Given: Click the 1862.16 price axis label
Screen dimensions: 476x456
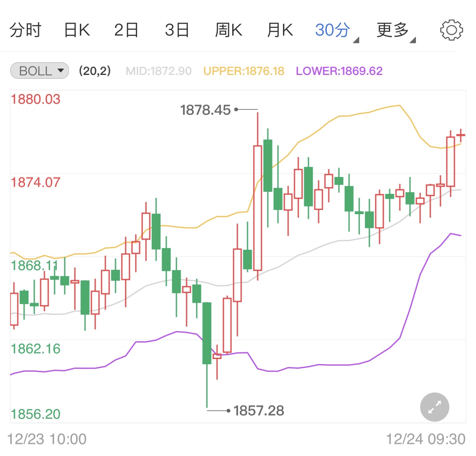Looking at the screenshot, I should click(36, 349).
